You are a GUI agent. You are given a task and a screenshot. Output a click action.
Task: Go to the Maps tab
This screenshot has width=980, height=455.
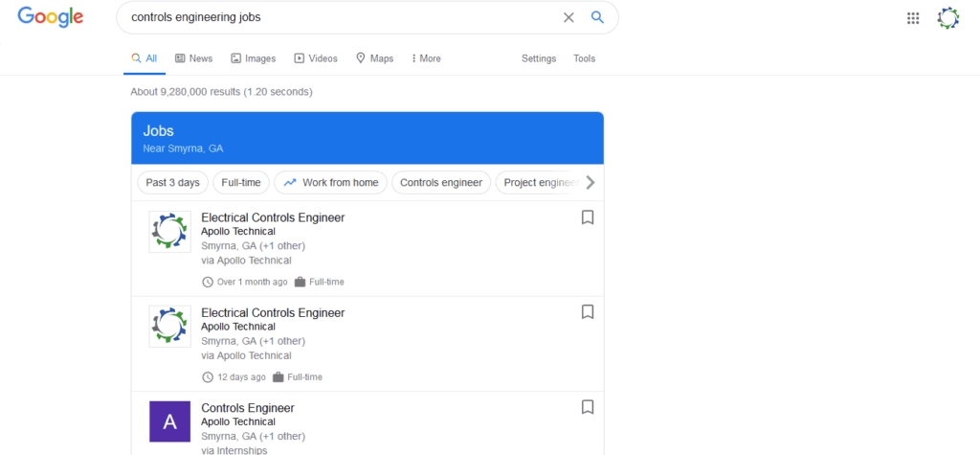tap(374, 58)
